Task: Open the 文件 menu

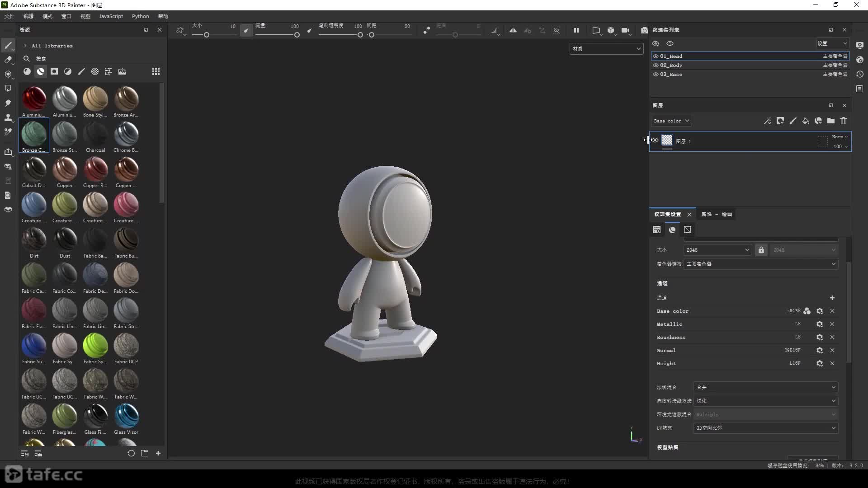Action: tap(9, 16)
